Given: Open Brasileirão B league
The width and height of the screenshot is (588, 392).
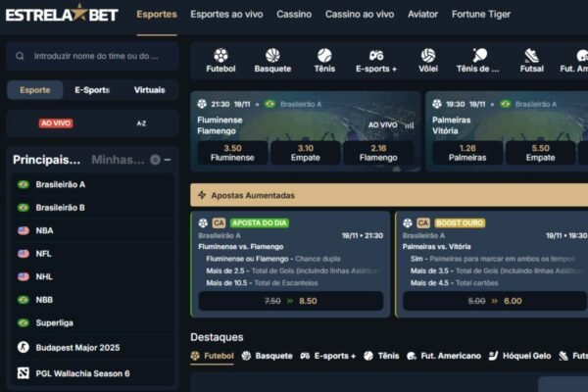Looking at the screenshot, I should coord(92,208).
